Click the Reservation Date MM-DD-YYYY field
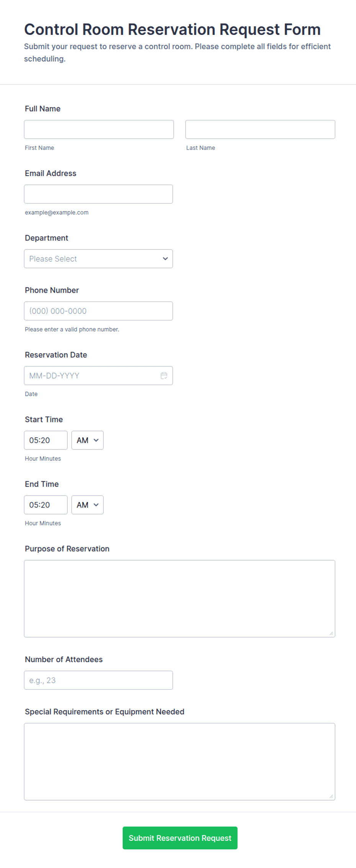The height and width of the screenshot is (868, 356). [98, 376]
